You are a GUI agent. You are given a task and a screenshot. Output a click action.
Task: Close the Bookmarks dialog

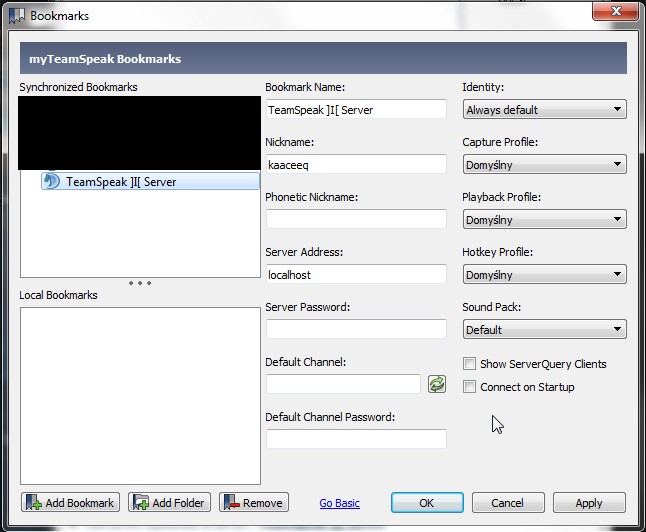(x=616, y=11)
